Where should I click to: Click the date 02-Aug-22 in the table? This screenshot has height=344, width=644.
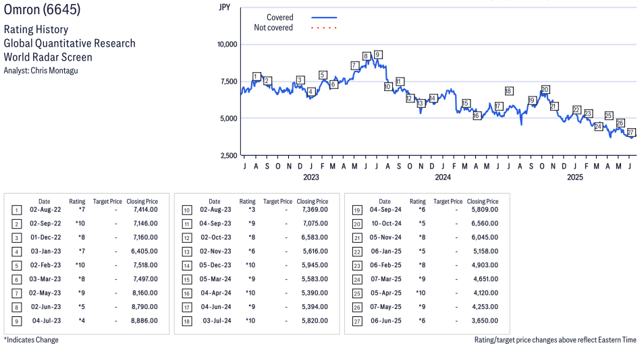(45, 210)
